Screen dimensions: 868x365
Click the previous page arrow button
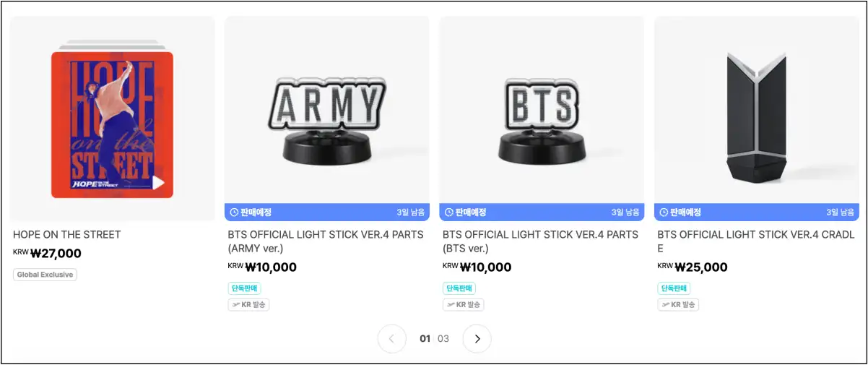(392, 338)
